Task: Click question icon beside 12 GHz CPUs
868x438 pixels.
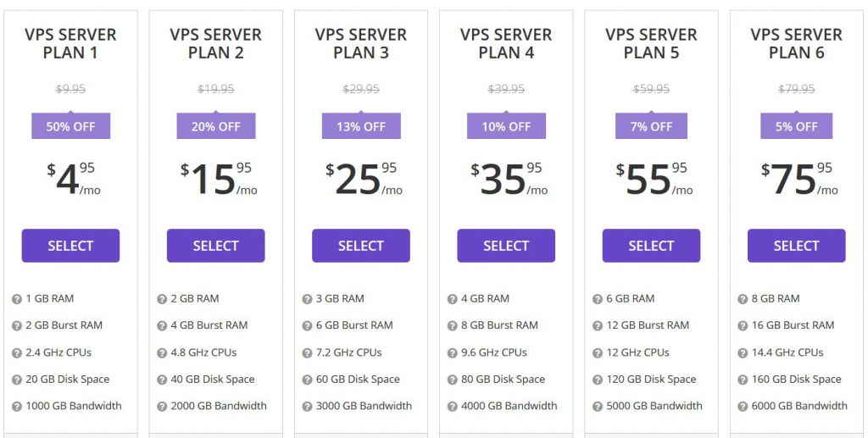Action: [x=598, y=352]
